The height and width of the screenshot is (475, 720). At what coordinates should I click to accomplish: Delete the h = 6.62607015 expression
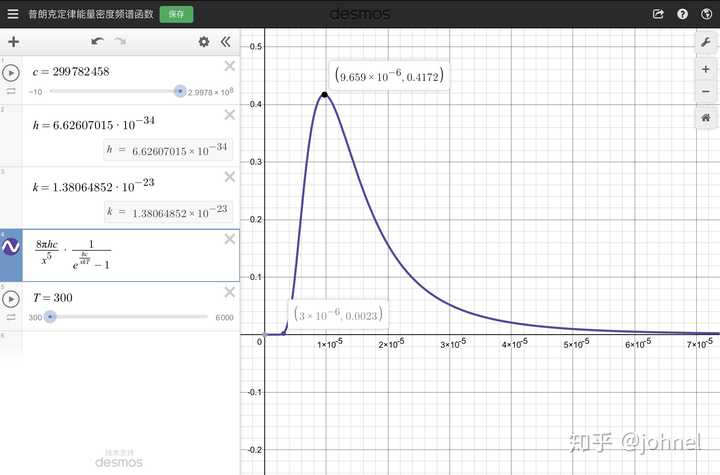click(x=230, y=115)
